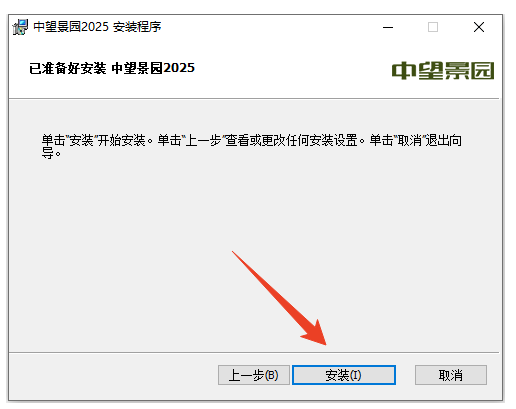Go back using the 上一步(B) button
The height and width of the screenshot is (409, 516).
point(254,375)
